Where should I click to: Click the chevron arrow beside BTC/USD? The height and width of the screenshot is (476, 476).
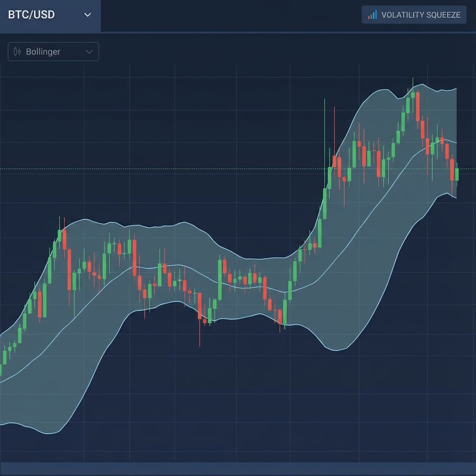(x=88, y=15)
